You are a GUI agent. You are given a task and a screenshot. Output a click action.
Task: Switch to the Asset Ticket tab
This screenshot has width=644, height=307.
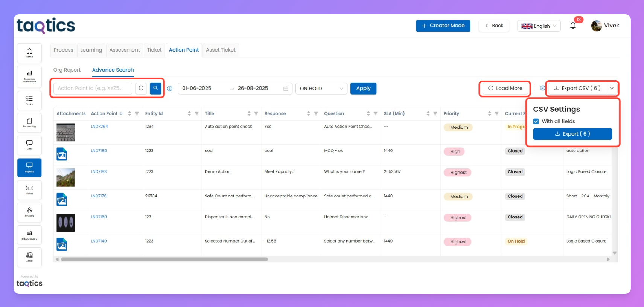coord(221,50)
